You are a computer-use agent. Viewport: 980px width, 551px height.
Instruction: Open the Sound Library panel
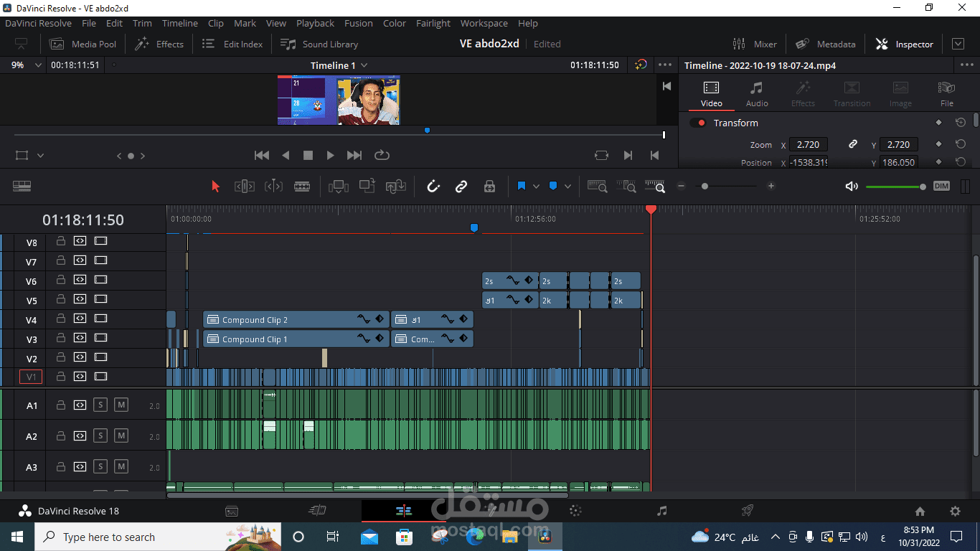319,44
